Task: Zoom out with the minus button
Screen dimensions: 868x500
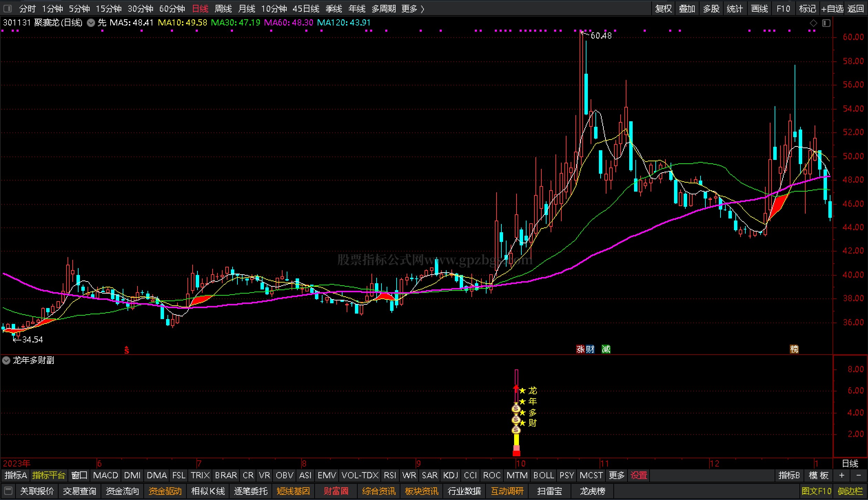Action: [858, 476]
